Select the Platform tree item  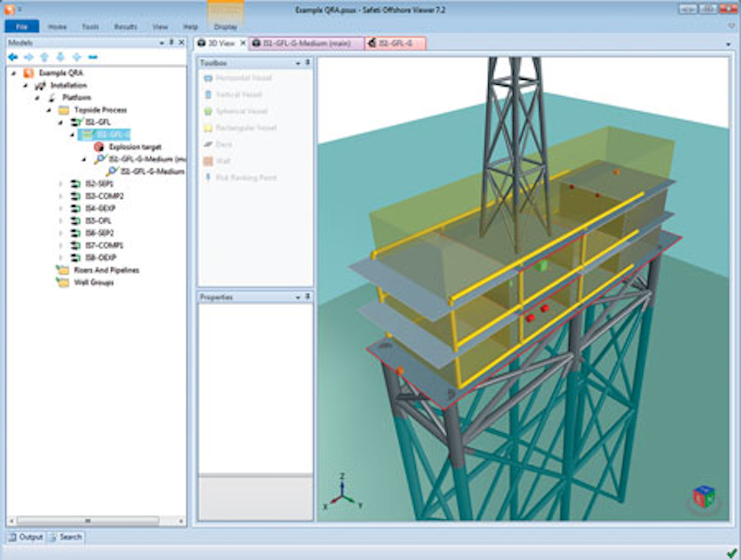[77, 98]
